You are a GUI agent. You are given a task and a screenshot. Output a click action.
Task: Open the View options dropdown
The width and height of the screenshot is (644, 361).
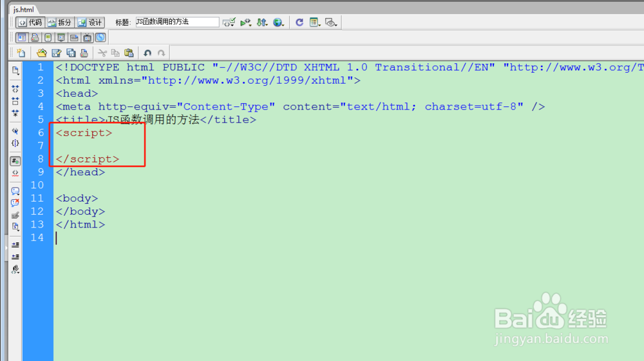[315, 22]
